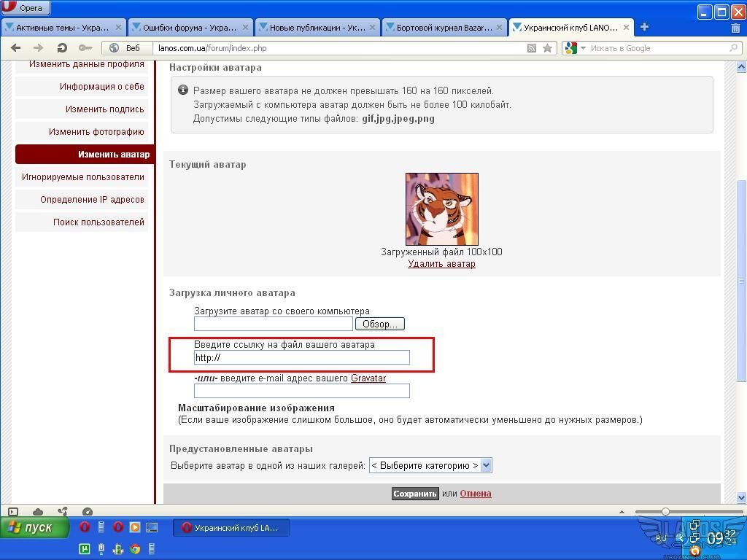Click the Удалить аватар link
747x560 pixels.
point(441,264)
